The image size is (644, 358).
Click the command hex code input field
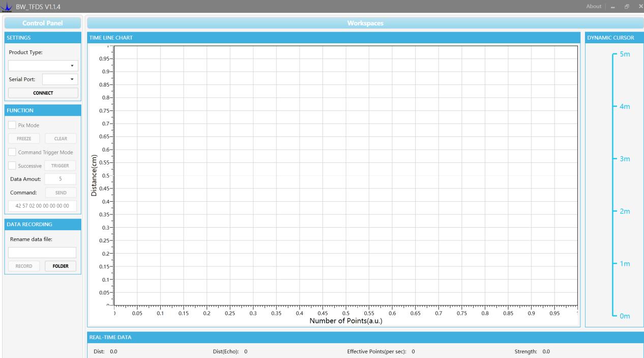tap(42, 206)
